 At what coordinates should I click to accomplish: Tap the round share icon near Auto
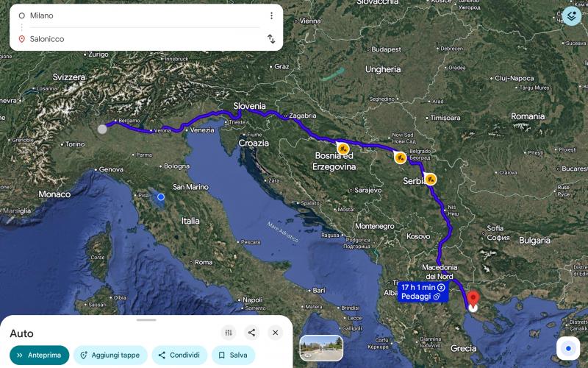251,333
